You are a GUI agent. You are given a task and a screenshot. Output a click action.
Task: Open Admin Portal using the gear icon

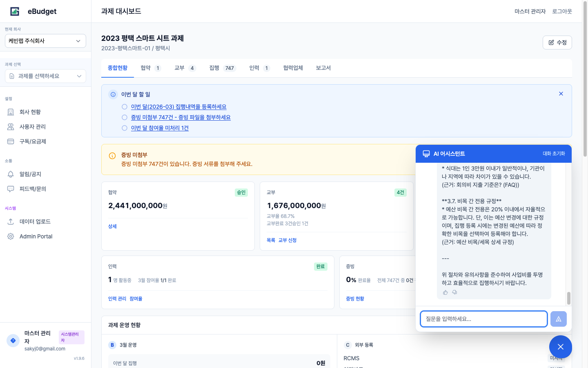[x=10, y=236]
